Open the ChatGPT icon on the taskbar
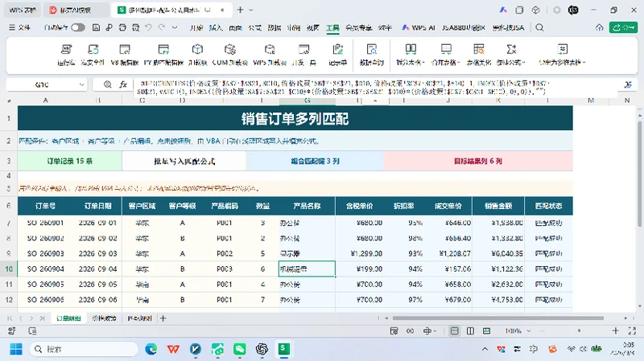644x361 pixels. [262, 349]
